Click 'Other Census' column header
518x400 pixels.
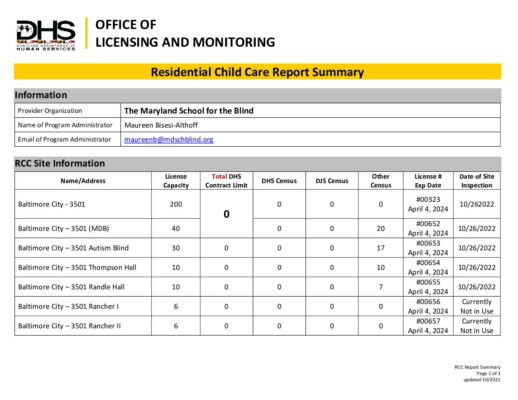coord(381,181)
